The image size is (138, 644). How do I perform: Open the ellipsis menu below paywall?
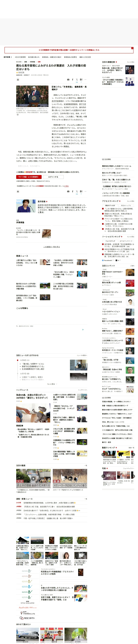coord(85,191)
